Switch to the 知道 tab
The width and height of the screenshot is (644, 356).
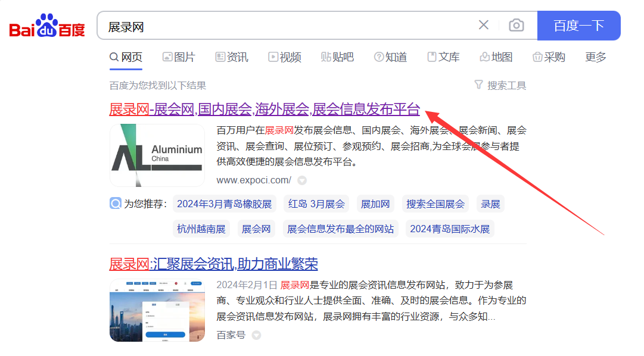(x=390, y=57)
